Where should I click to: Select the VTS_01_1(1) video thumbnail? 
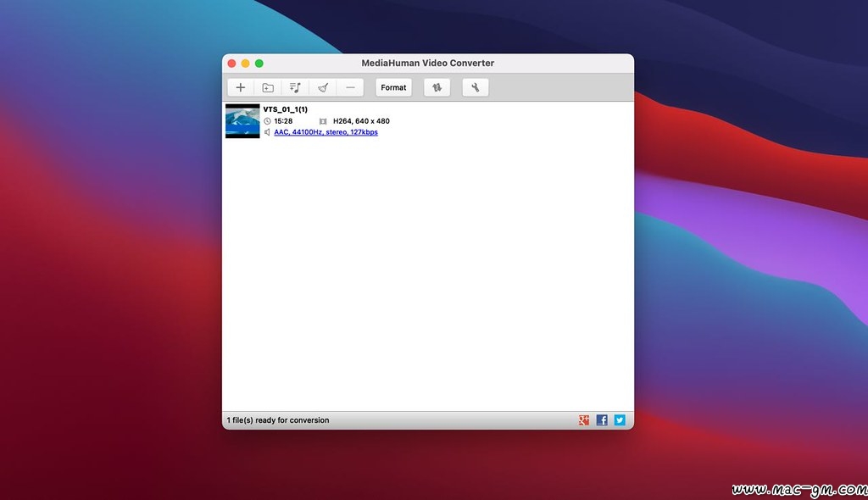coord(242,120)
